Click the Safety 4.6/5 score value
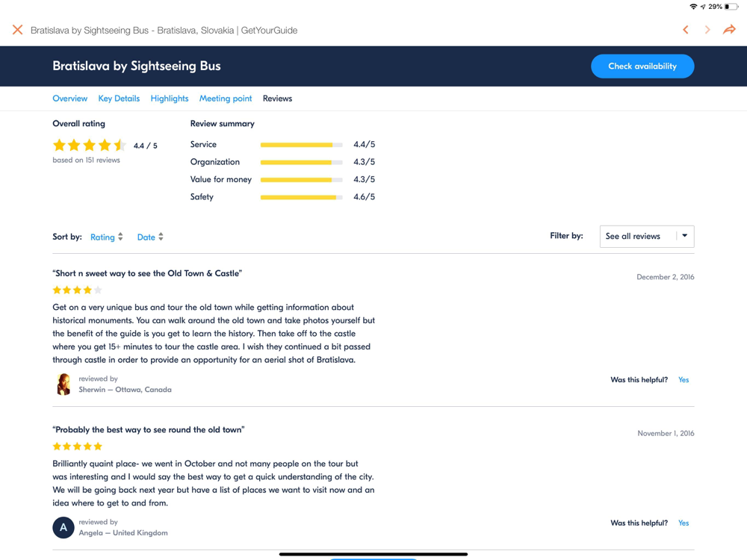Image resolution: width=747 pixels, height=560 pixels. click(364, 197)
